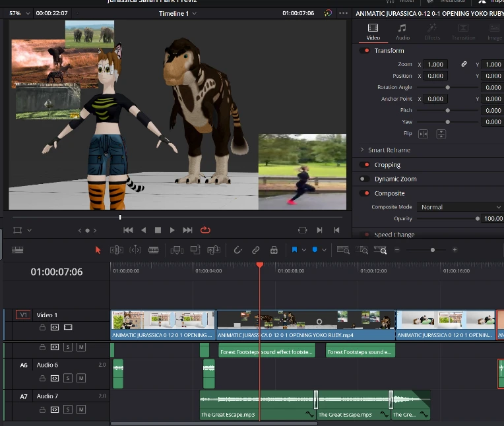Enable the Dynamic Zoom toggle

365,179
